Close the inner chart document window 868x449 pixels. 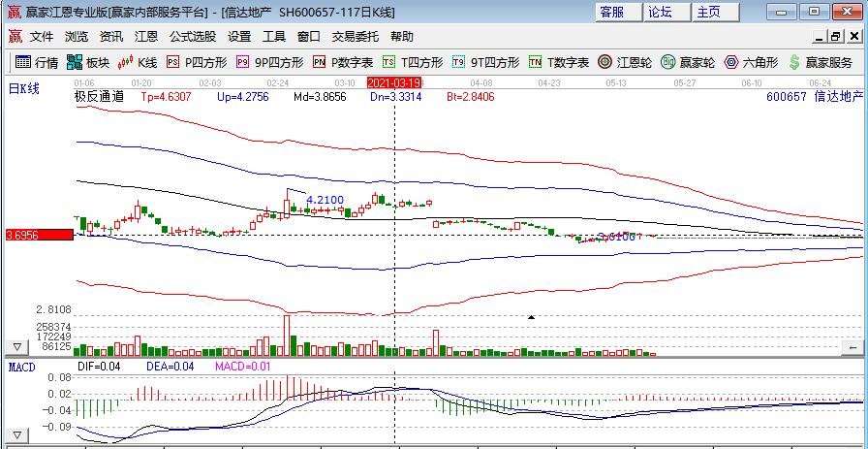click(854, 37)
